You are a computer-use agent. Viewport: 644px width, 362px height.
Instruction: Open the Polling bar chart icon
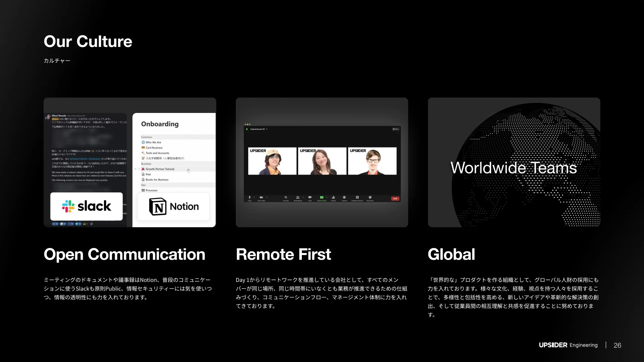pos(333,197)
